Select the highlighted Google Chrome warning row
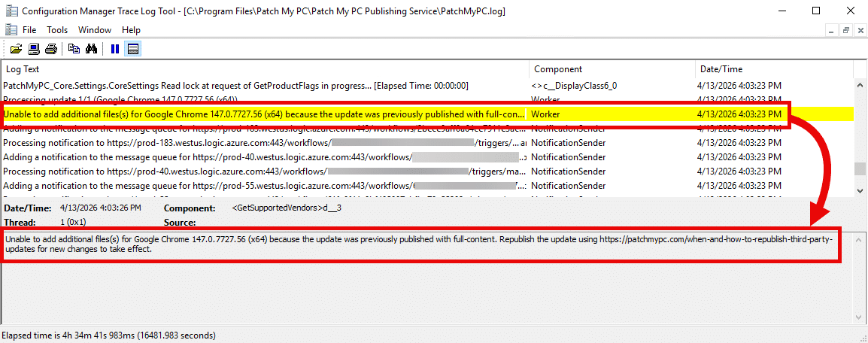Viewport: 868px width, 343px height. (x=263, y=114)
